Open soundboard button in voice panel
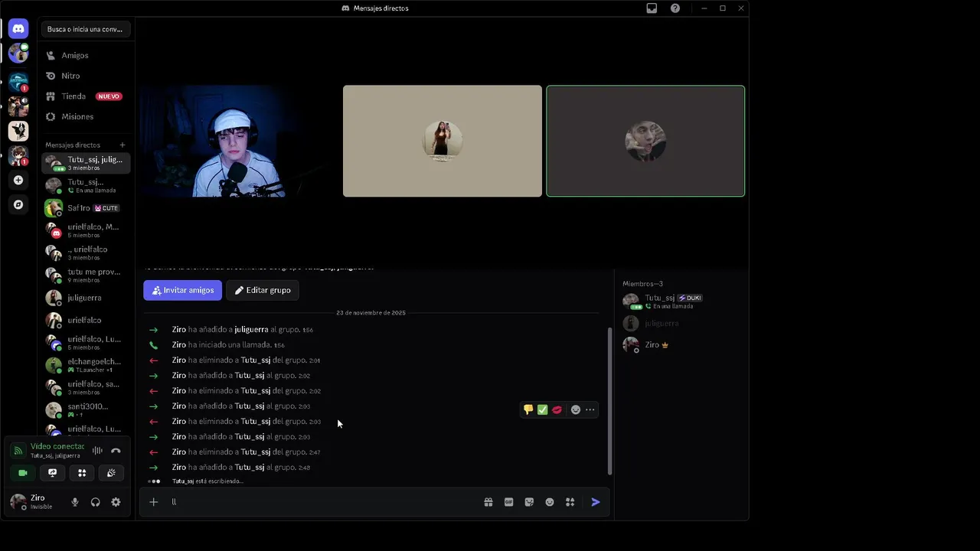The height and width of the screenshot is (551, 980). click(x=111, y=473)
